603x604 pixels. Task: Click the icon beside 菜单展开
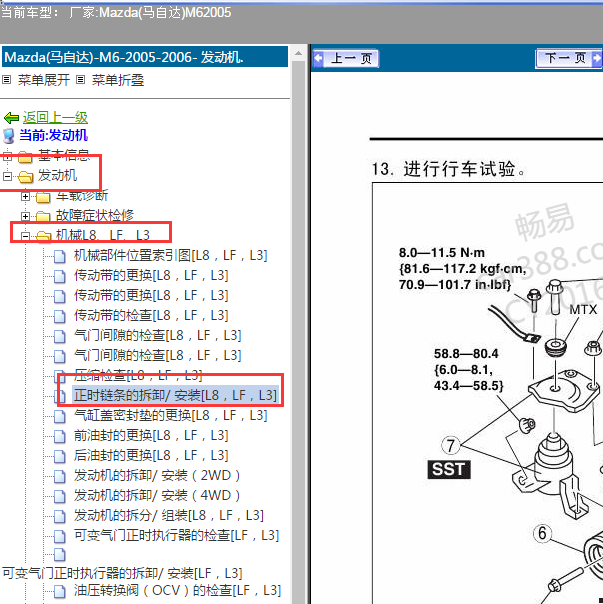7,80
